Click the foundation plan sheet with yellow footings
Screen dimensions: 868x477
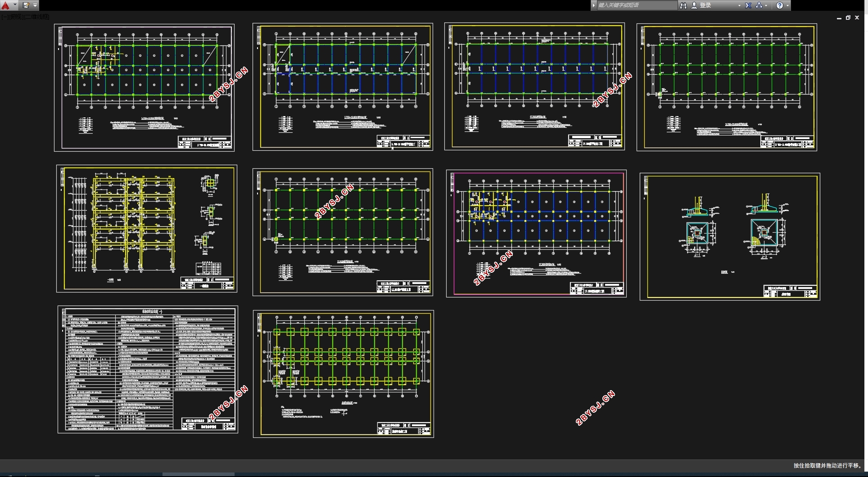344,373
